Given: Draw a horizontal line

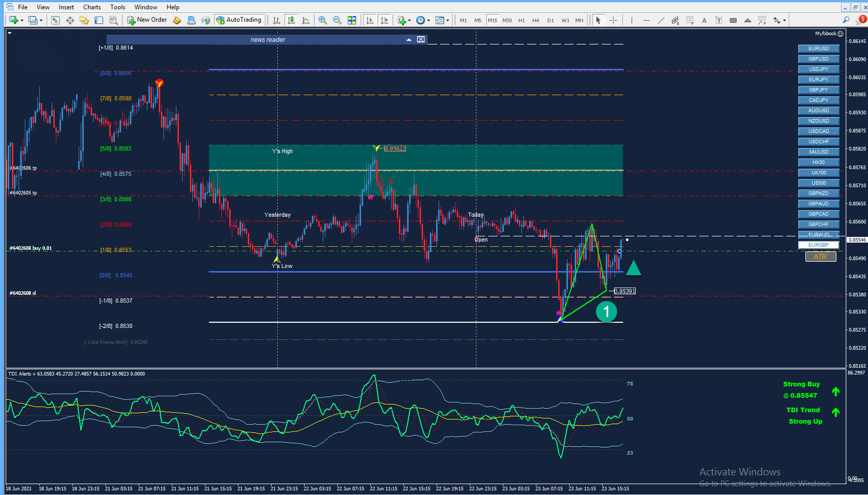Looking at the screenshot, I should pyautogui.click(x=646, y=20).
